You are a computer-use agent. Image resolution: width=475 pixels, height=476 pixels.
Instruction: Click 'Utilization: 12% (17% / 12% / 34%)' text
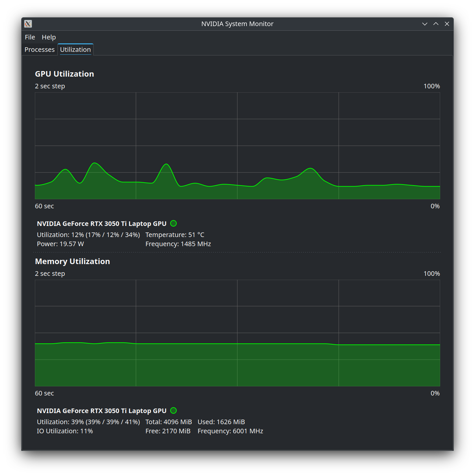(88, 235)
